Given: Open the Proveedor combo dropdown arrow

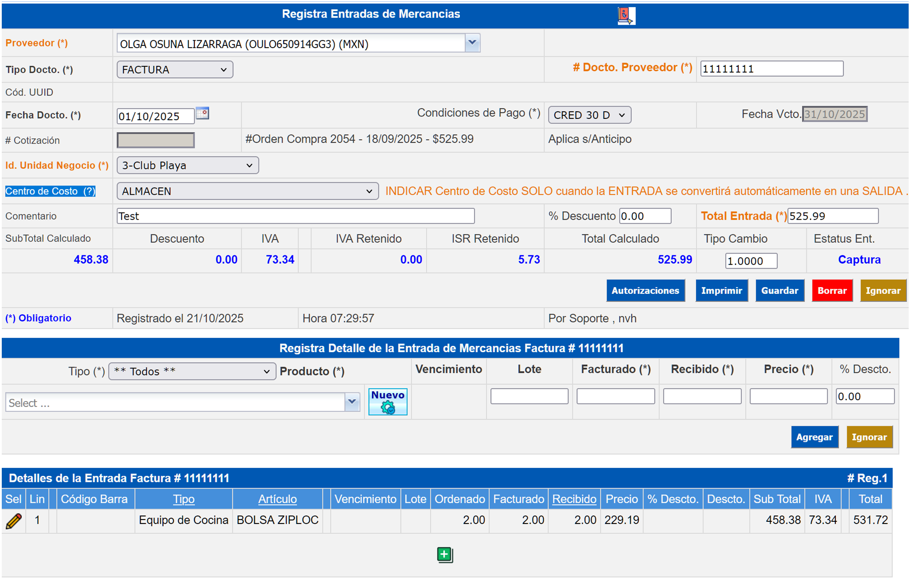Looking at the screenshot, I should (472, 43).
